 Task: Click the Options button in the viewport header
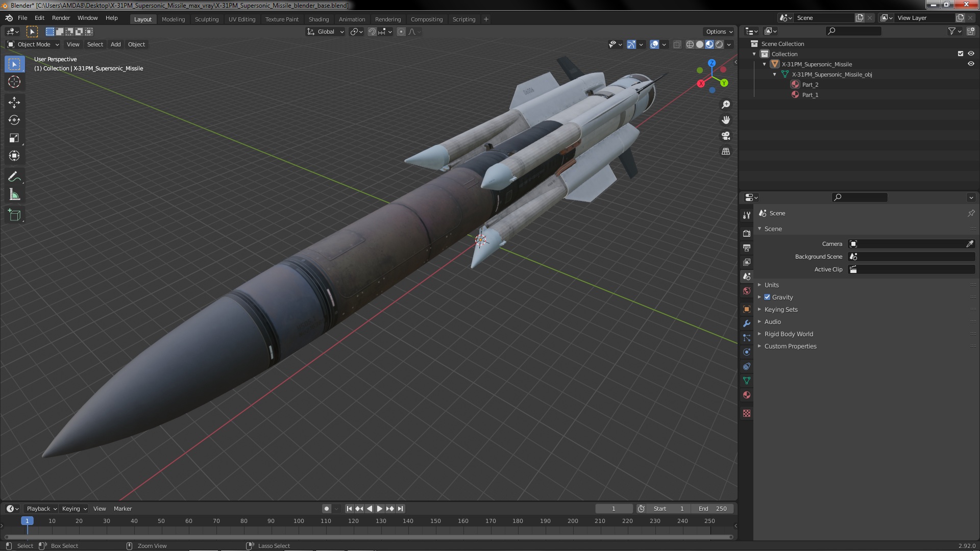click(x=719, y=32)
